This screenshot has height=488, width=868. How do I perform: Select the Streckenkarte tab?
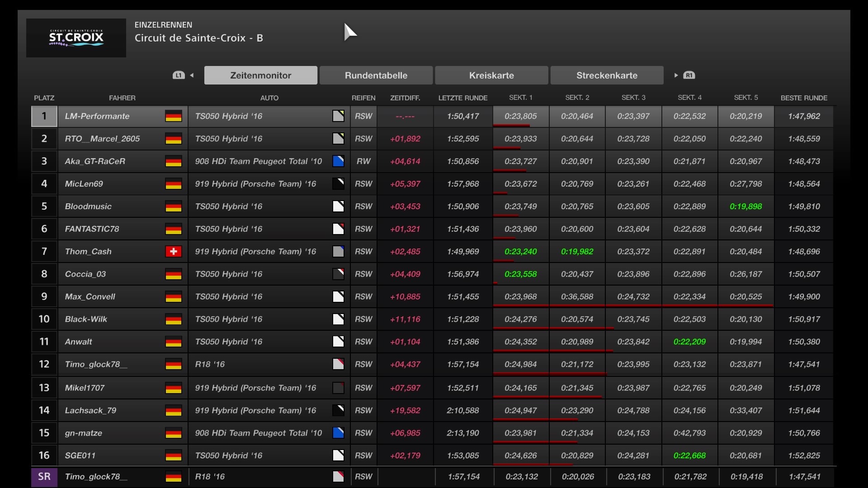[x=607, y=75]
